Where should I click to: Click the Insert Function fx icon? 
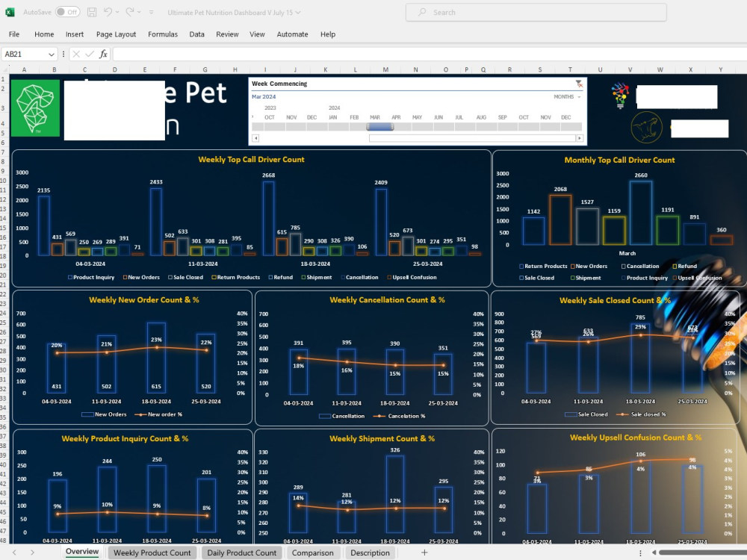click(103, 55)
